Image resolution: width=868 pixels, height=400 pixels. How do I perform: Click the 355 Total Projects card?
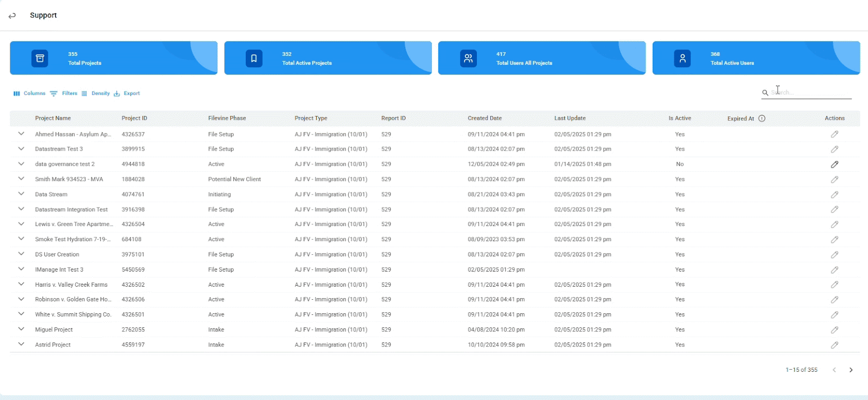pyautogui.click(x=113, y=58)
